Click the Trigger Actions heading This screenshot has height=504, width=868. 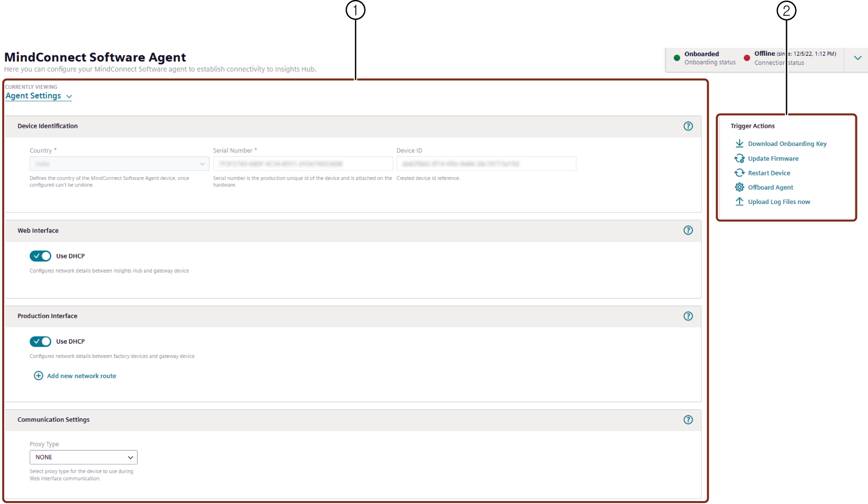pos(753,126)
